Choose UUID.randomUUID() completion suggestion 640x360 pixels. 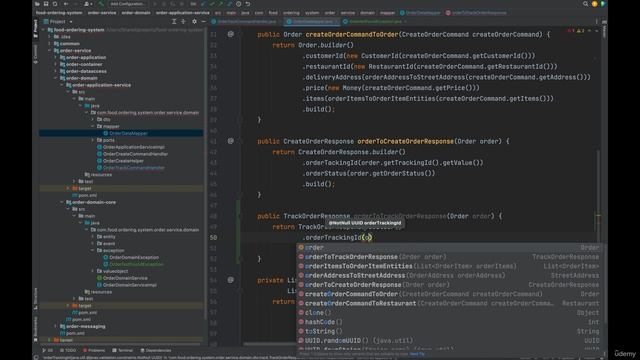point(450,340)
